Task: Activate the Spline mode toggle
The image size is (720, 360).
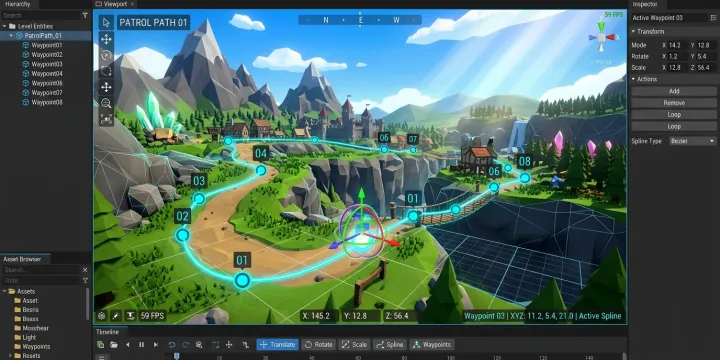Action: (390, 344)
